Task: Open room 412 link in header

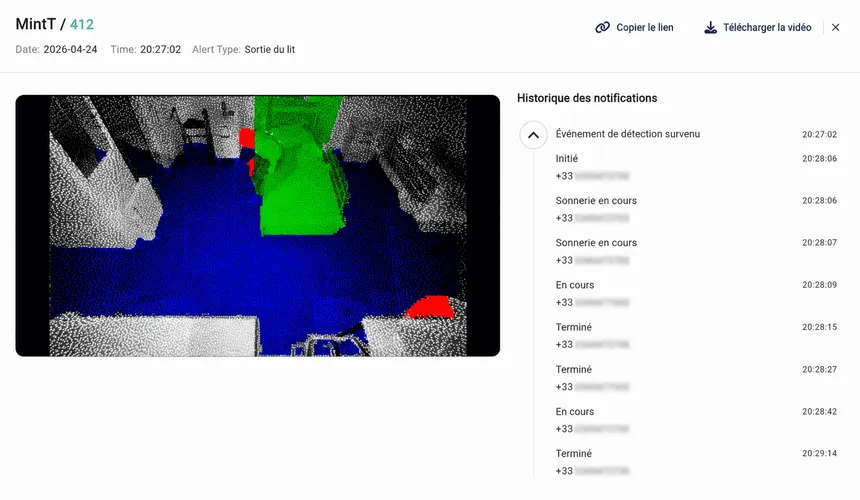Action: 82,24
